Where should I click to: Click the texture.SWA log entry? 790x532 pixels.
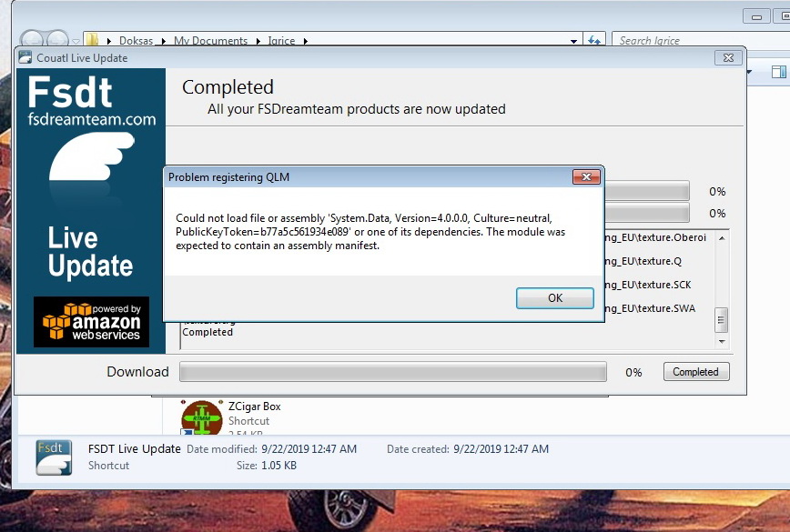(x=651, y=308)
